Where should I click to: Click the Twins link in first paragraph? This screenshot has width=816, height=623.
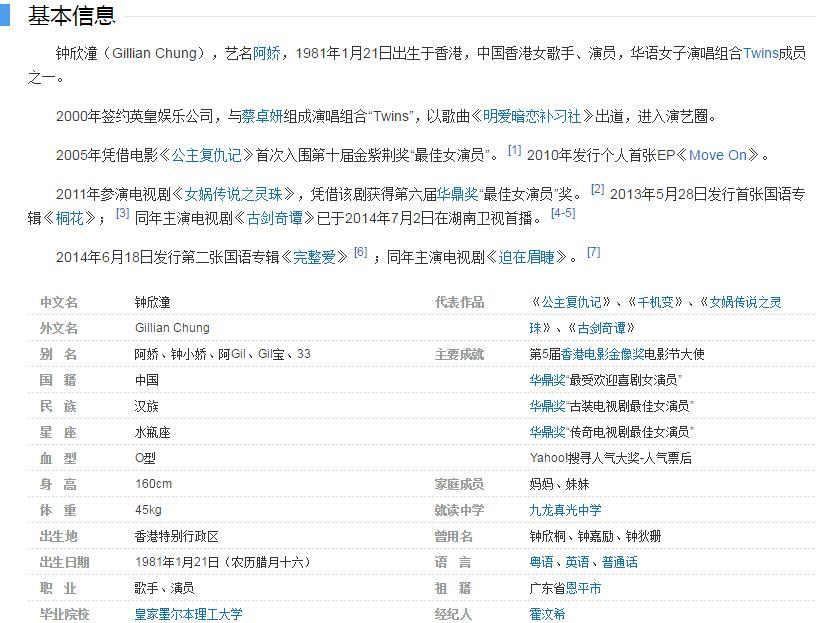coord(760,54)
